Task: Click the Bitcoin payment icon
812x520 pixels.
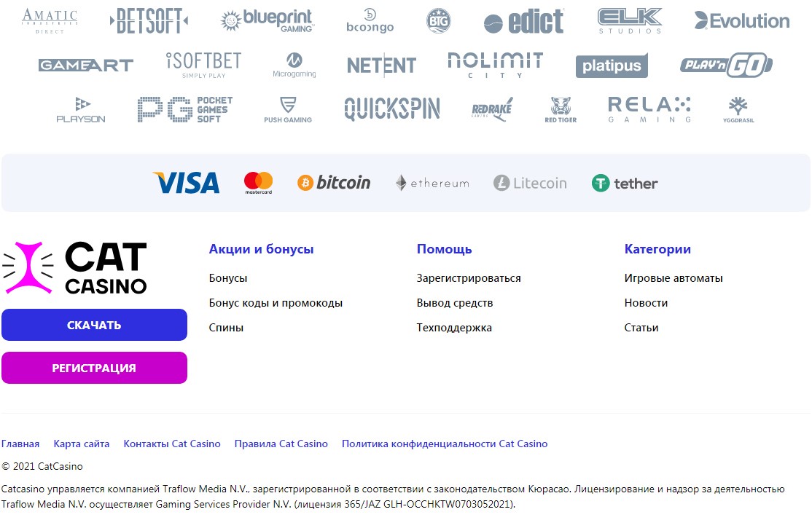Action: pyautogui.click(x=334, y=183)
